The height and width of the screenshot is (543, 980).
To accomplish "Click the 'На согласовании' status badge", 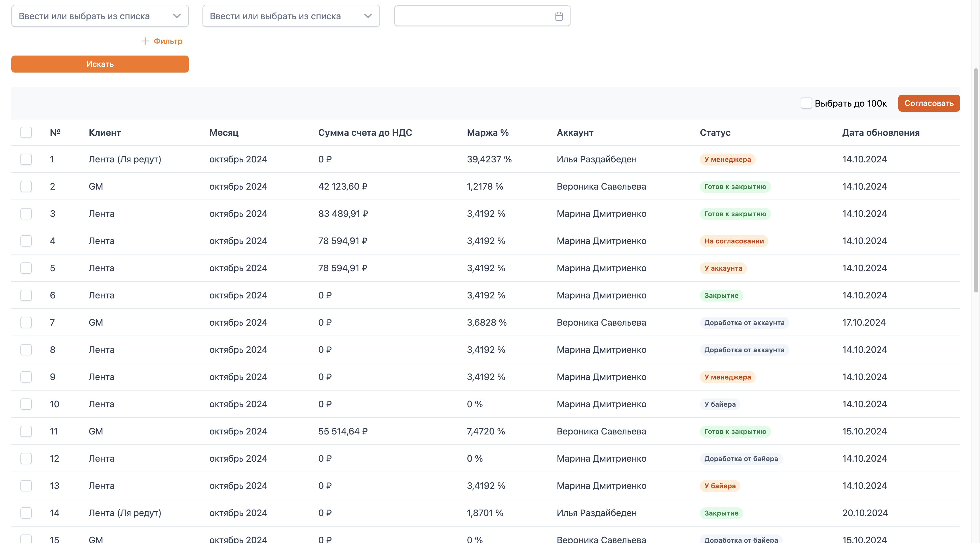I will [734, 241].
